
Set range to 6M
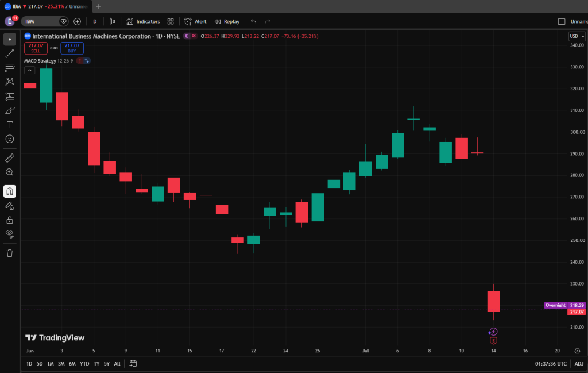tap(72, 364)
